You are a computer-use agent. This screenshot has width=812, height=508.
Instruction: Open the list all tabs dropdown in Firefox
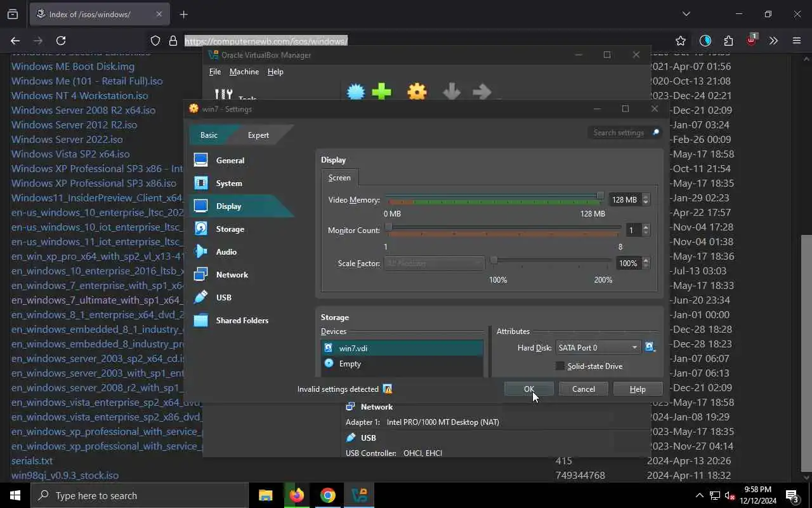point(686,14)
